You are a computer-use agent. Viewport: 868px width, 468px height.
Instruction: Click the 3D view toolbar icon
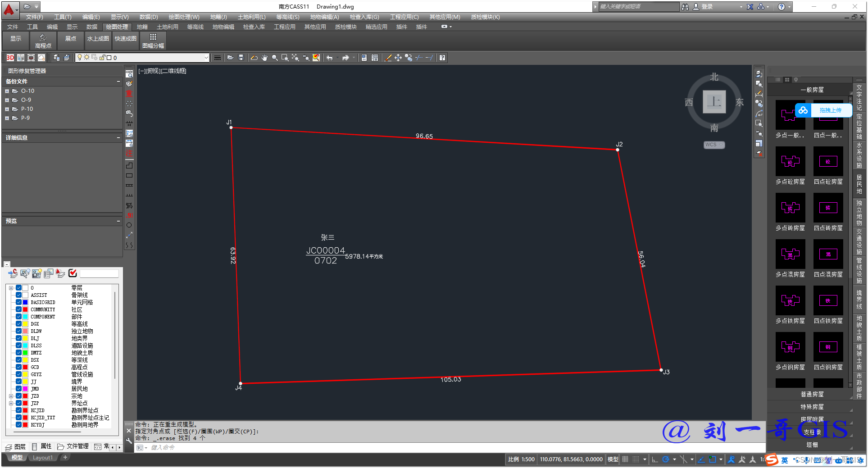pos(10,58)
